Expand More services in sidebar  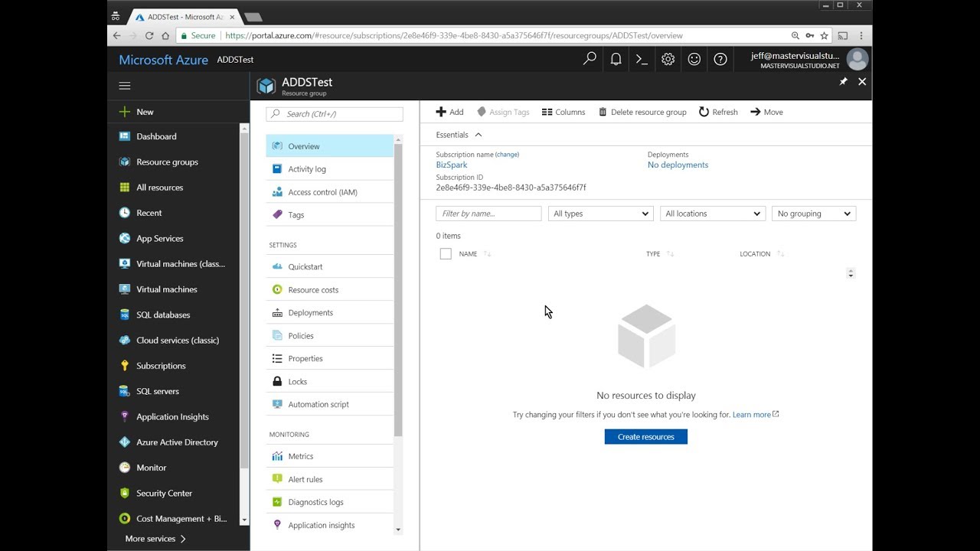(x=155, y=539)
